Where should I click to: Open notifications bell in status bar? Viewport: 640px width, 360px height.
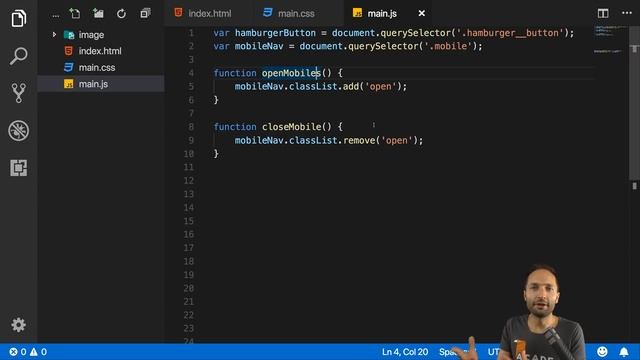pyautogui.click(x=624, y=351)
